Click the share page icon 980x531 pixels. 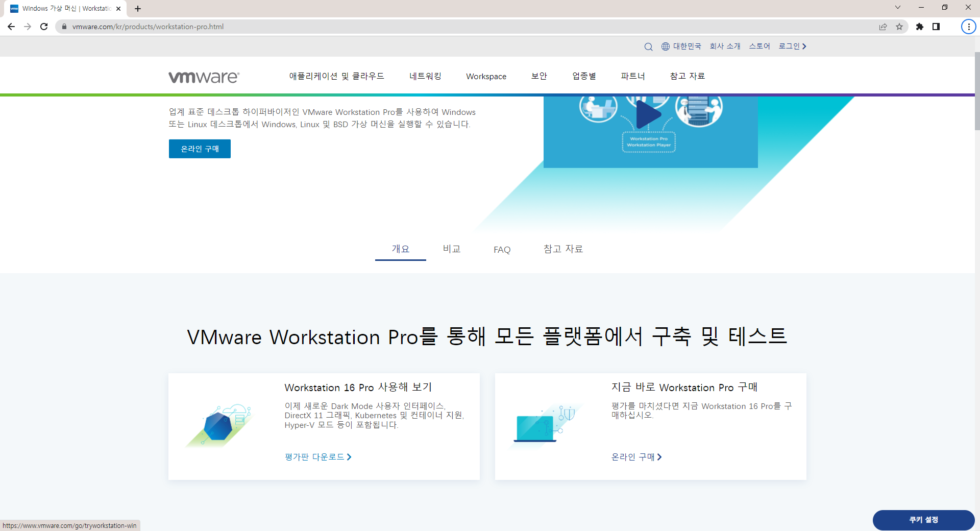[883, 27]
